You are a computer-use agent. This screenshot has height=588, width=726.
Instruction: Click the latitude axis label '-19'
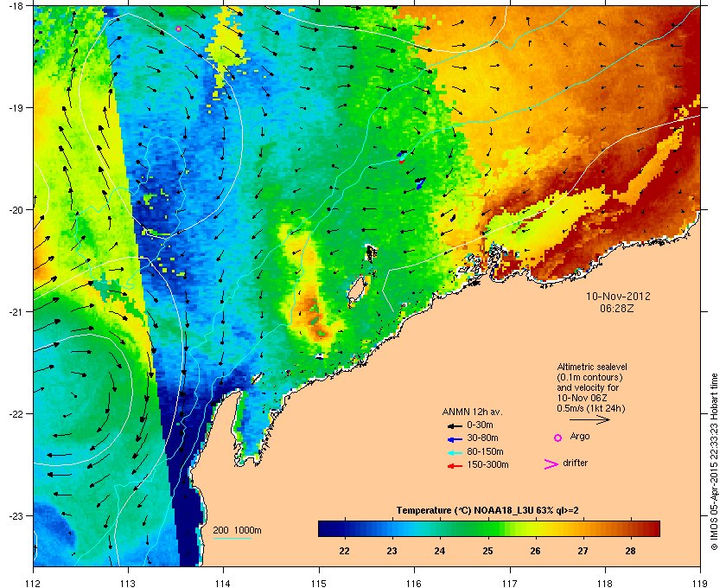tap(16, 107)
